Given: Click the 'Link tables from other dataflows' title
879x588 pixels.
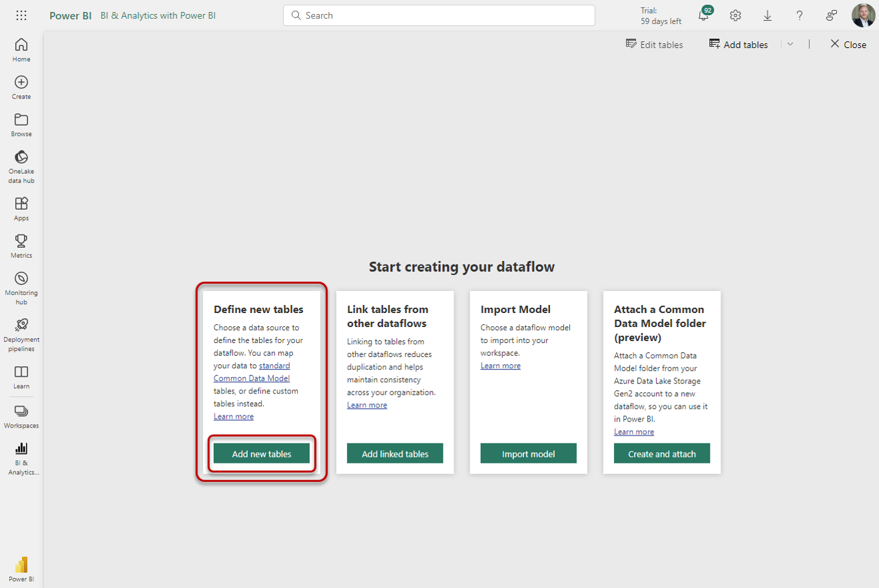Looking at the screenshot, I should point(388,316).
